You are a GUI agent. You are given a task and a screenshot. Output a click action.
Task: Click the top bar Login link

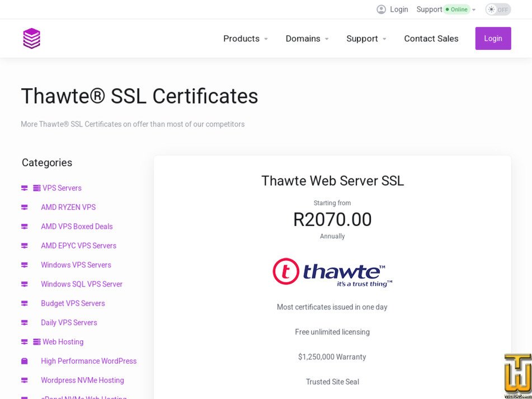click(x=399, y=10)
